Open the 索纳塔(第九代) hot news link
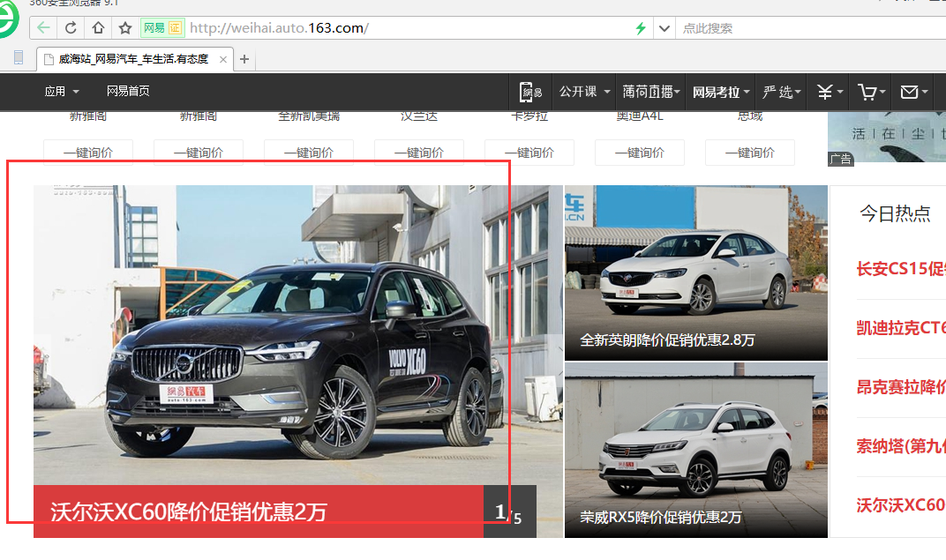The image size is (946, 560). click(x=901, y=446)
